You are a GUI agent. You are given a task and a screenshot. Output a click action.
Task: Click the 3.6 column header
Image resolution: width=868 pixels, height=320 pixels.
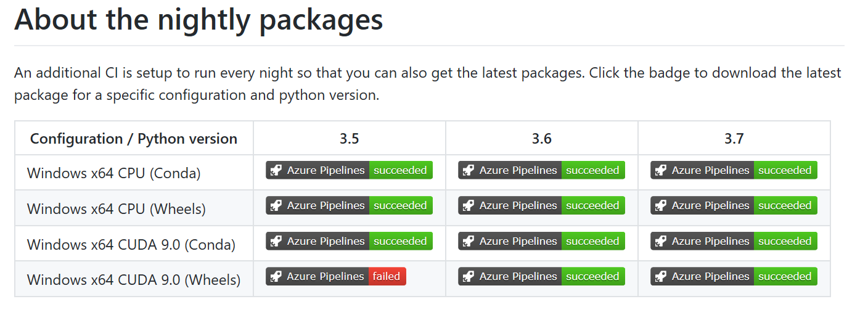point(541,139)
